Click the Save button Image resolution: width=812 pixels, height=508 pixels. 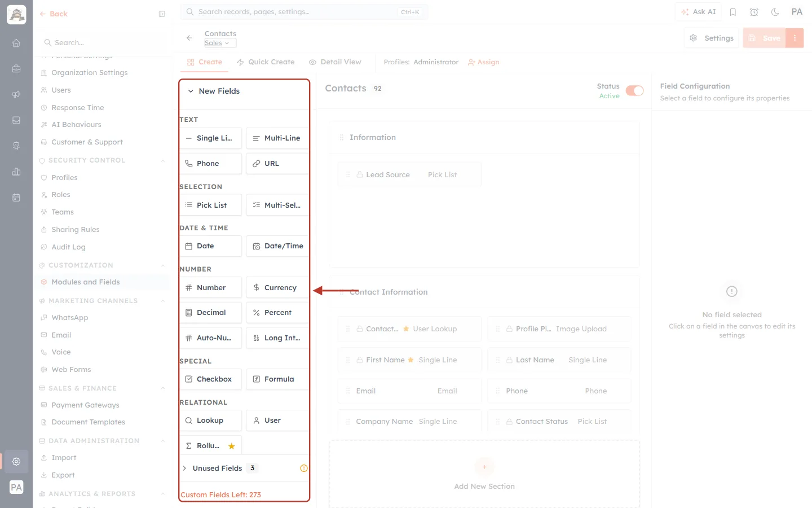pos(765,38)
